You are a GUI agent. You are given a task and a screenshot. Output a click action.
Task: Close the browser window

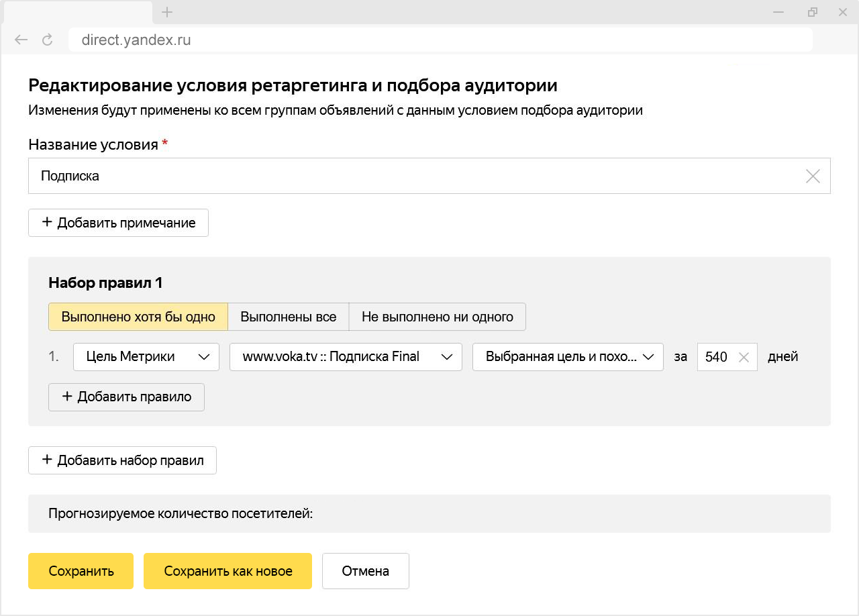843,12
